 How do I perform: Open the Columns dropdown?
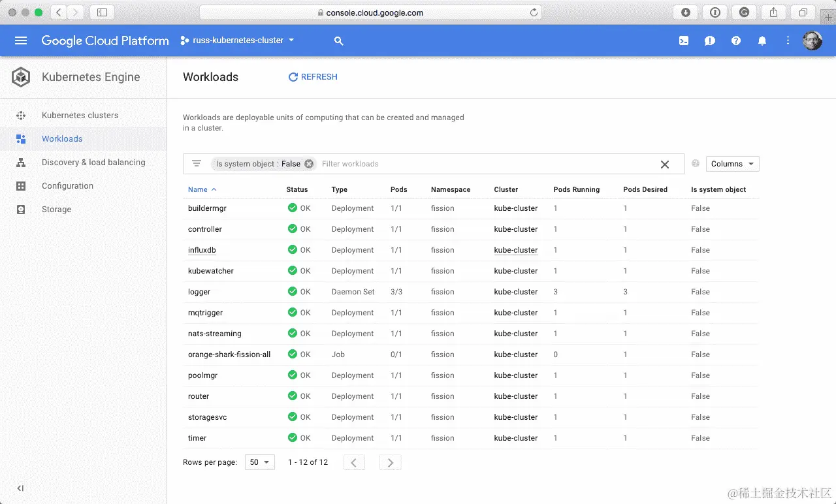(733, 164)
